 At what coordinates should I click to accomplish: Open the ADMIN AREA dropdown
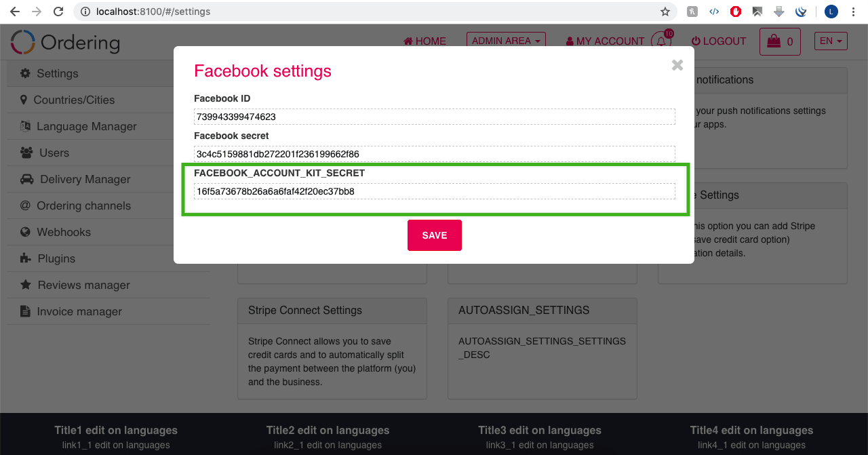pos(507,41)
